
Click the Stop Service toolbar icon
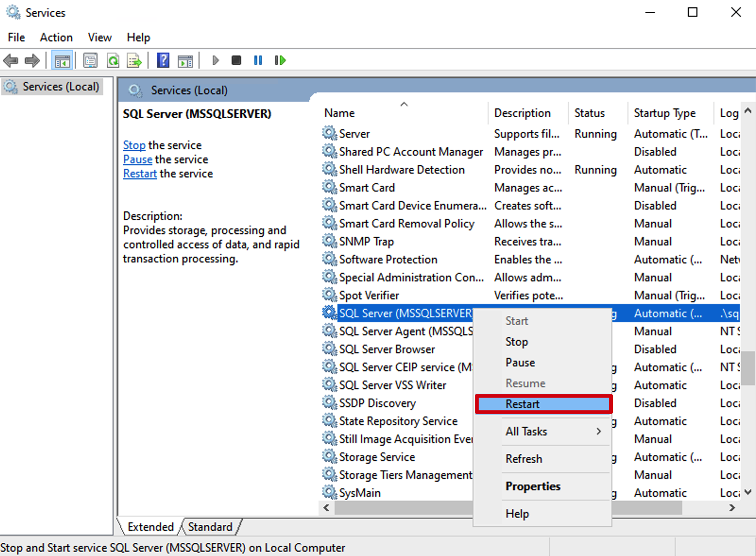coord(236,61)
